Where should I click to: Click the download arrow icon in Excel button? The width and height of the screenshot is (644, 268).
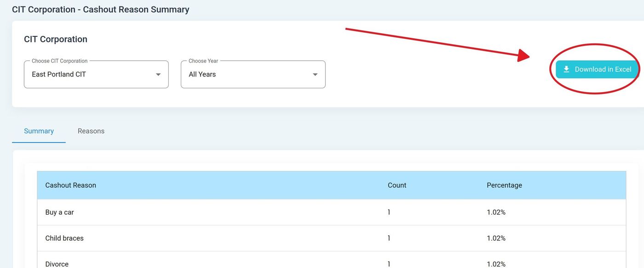566,69
